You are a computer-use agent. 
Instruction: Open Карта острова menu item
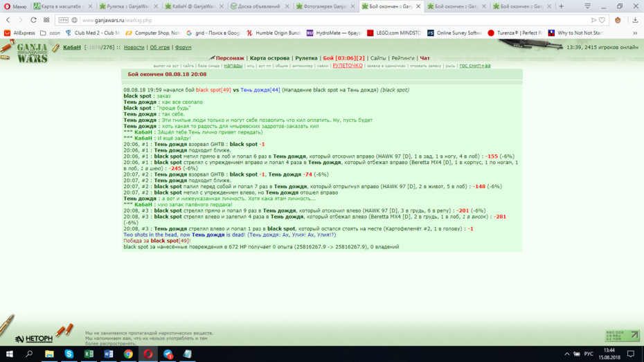click(269, 58)
